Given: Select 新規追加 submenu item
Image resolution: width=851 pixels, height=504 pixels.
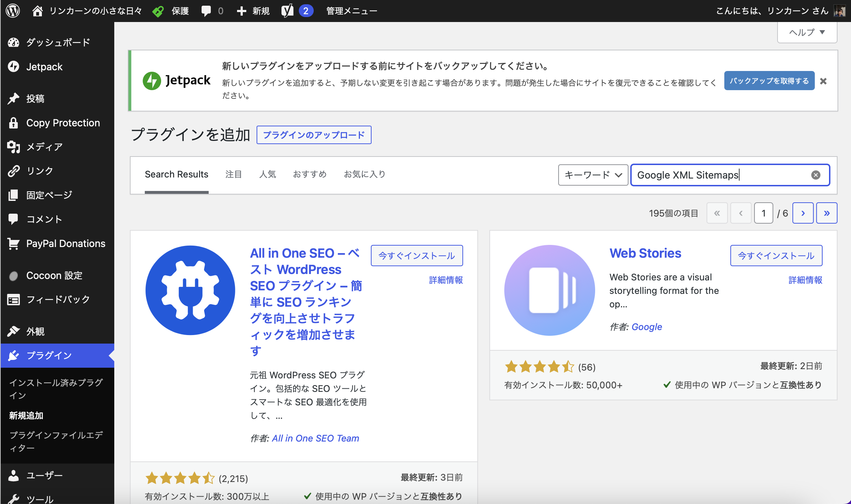Looking at the screenshot, I should coord(26,416).
